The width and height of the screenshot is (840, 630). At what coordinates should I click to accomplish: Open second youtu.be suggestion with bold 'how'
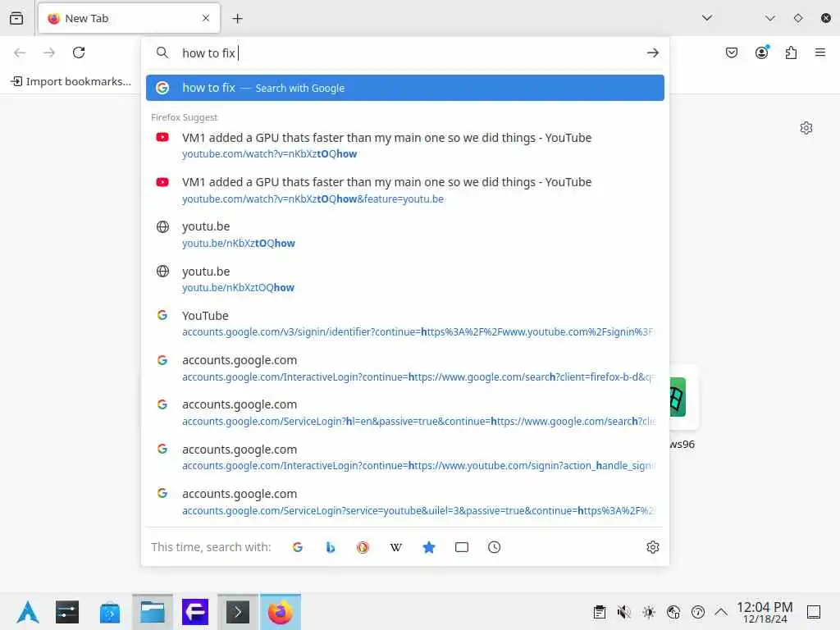(x=405, y=279)
